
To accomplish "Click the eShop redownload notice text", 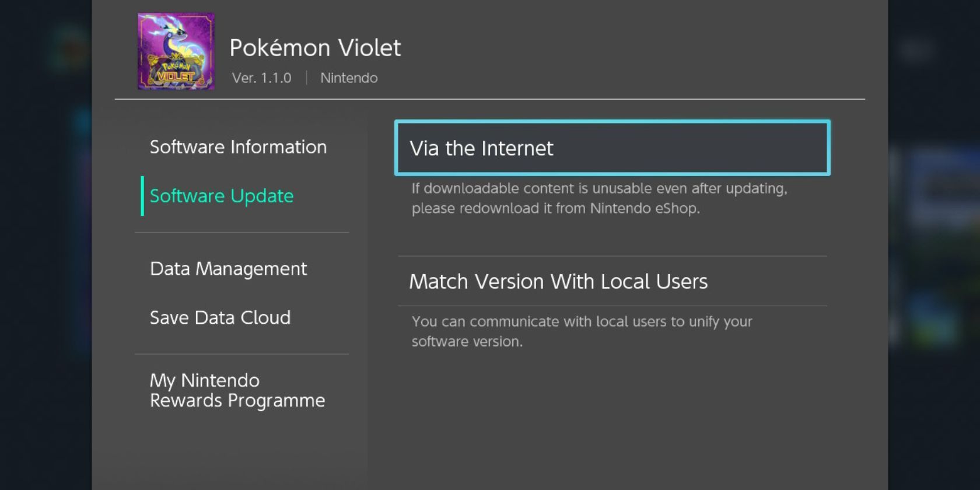I will 599,198.
